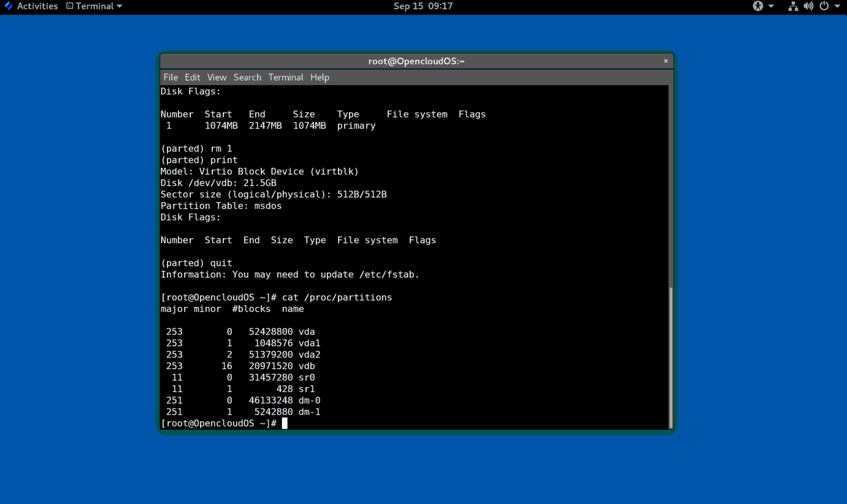Click the 'sr1' device name
The height and width of the screenshot is (504, 847).
pyautogui.click(x=307, y=390)
